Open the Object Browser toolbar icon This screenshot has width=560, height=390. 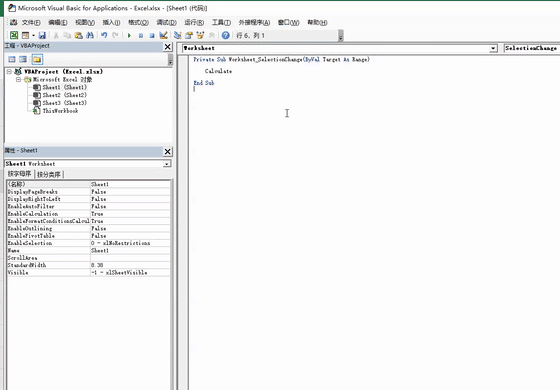[x=200, y=35]
